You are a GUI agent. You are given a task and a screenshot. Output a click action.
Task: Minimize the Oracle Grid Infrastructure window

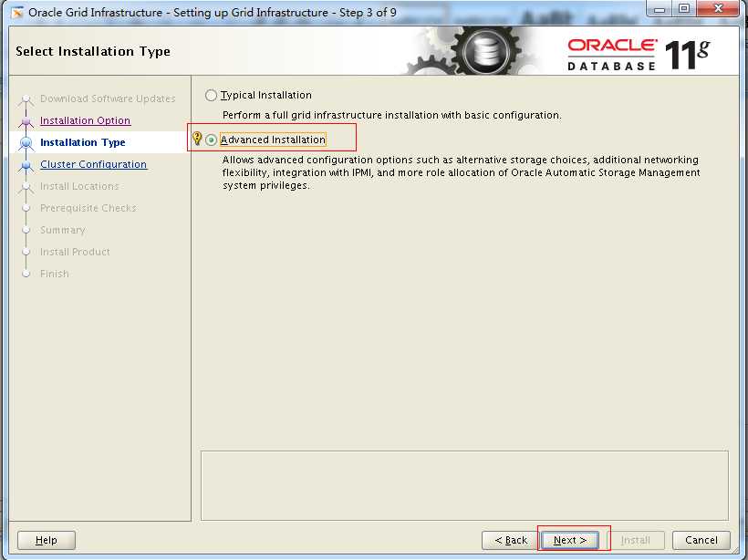pyautogui.click(x=660, y=9)
